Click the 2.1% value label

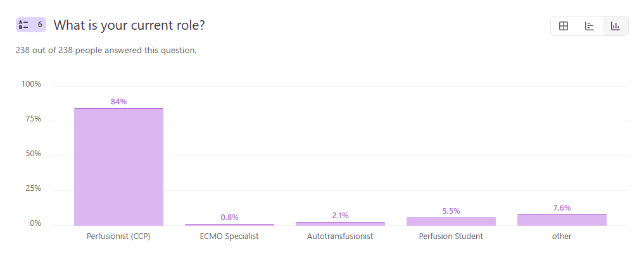[x=340, y=216]
